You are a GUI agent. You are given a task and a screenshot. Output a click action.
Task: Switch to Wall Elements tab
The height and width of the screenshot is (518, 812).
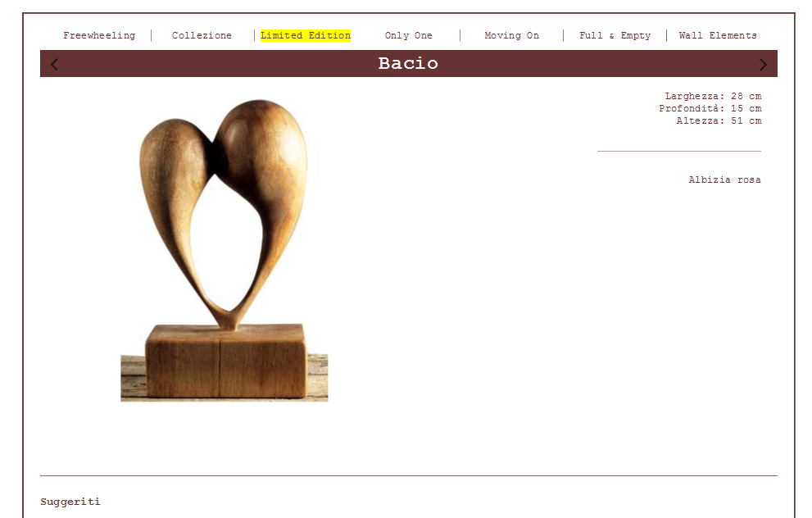(x=718, y=36)
